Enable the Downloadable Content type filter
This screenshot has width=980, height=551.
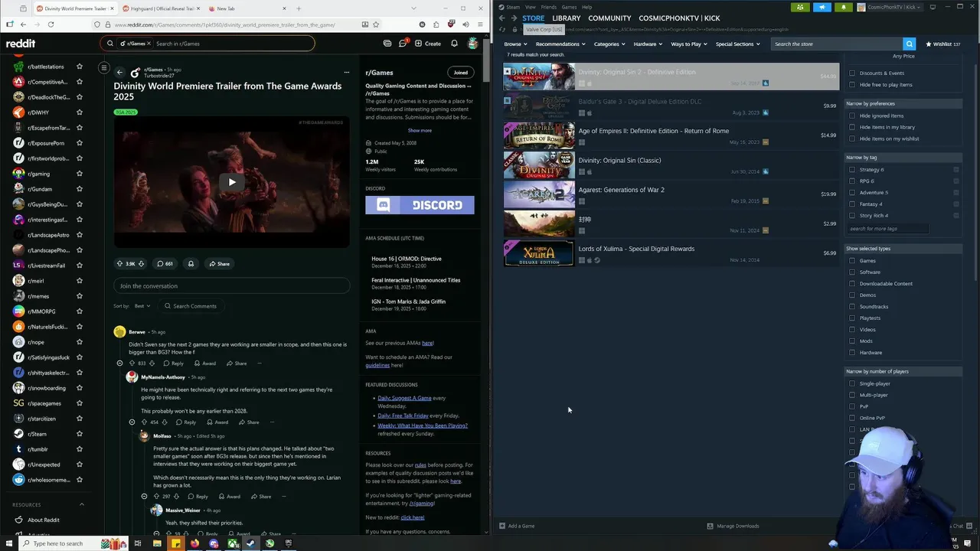pos(852,284)
